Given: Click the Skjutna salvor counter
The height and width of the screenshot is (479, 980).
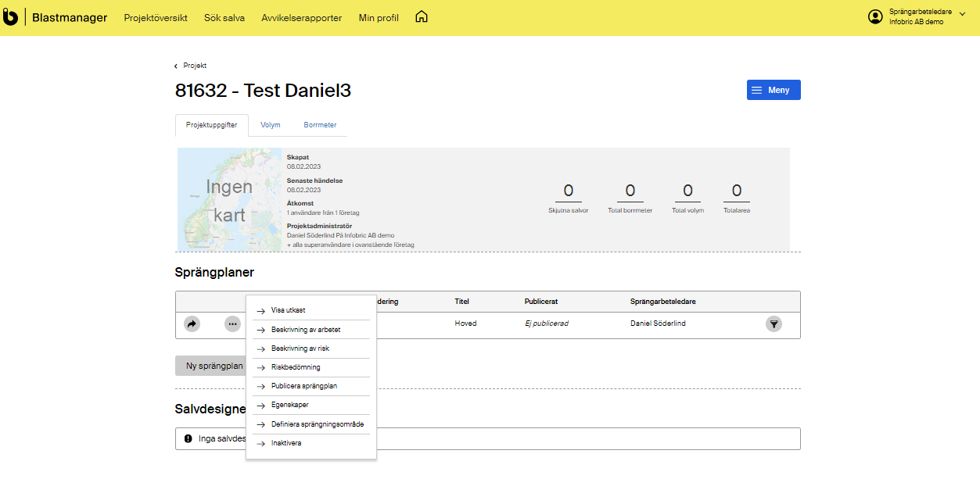Looking at the screenshot, I should pos(569,198).
